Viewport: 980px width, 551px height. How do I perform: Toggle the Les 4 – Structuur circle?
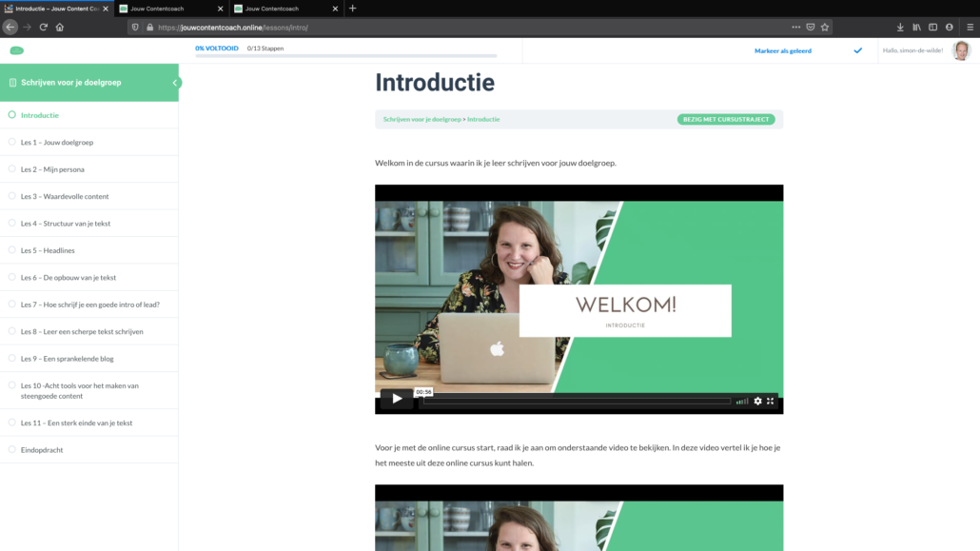click(x=11, y=223)
